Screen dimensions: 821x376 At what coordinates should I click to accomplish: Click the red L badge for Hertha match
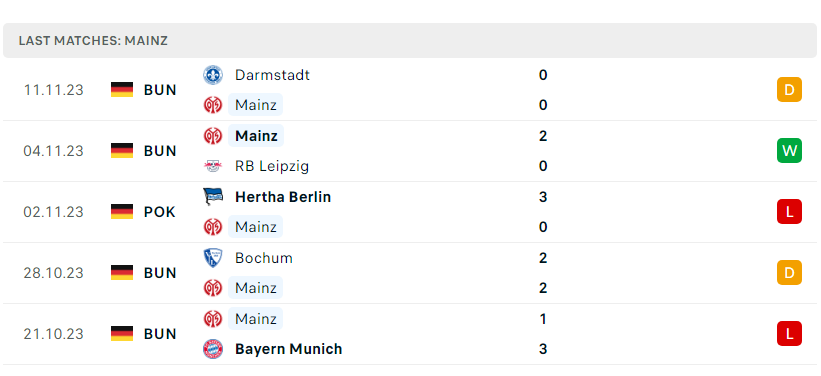point(789,212)
